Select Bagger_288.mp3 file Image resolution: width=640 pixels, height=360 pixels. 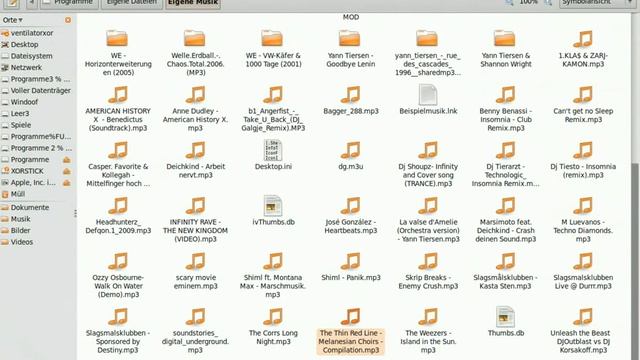[x=351, y=100]
